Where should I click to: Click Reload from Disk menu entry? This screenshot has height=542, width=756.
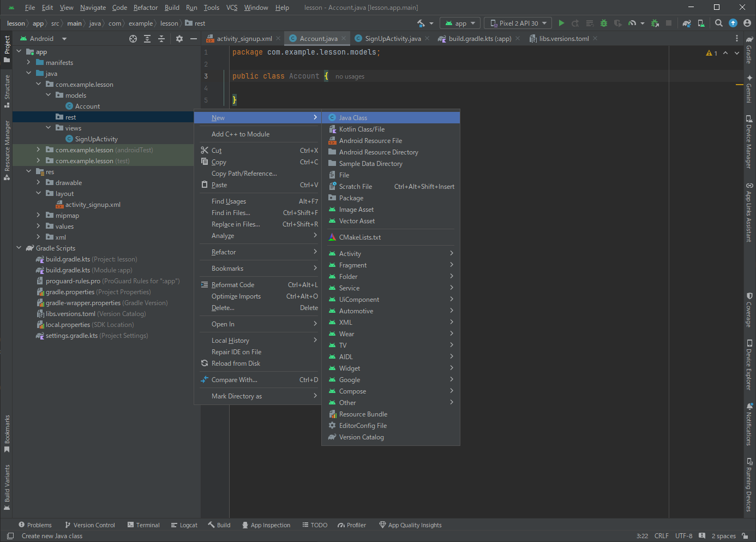point(256,364)
